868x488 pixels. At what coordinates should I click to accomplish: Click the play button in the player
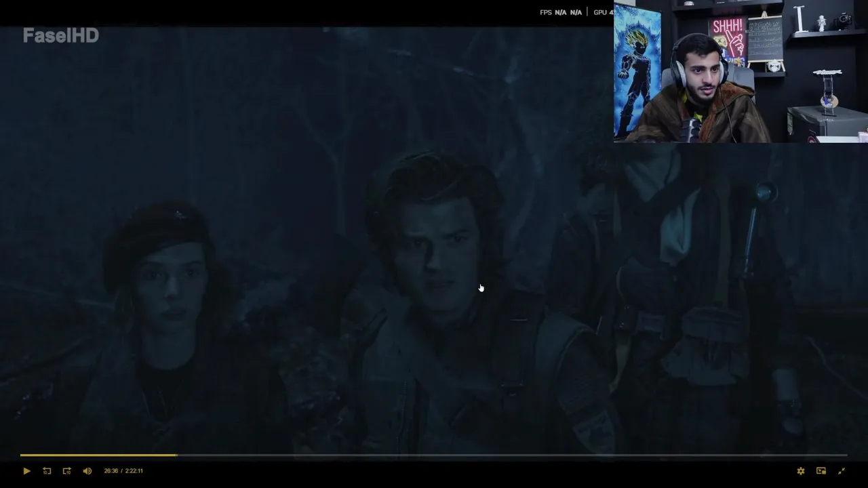[26, 471]
